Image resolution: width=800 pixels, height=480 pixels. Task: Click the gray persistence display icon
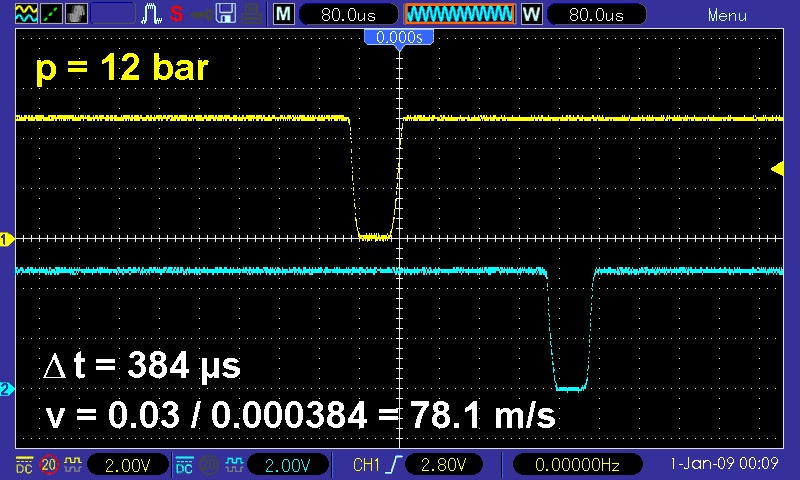tap(76, 15)
